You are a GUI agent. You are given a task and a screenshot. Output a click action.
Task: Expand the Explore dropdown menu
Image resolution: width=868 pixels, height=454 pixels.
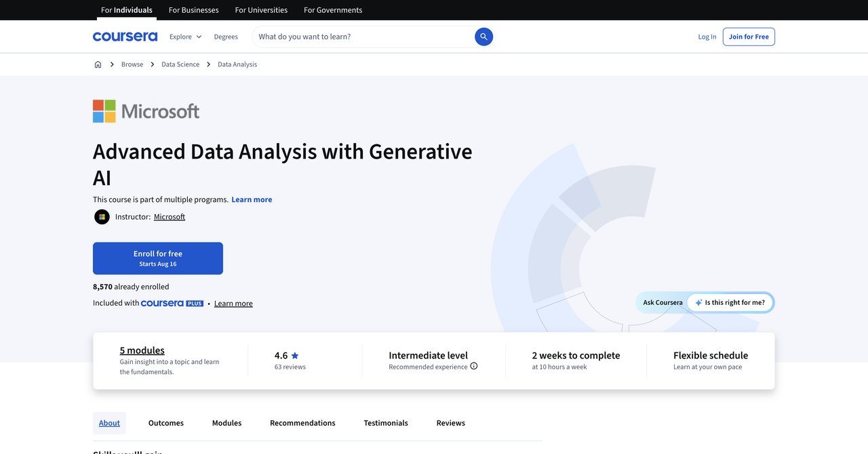pos(186,37)
